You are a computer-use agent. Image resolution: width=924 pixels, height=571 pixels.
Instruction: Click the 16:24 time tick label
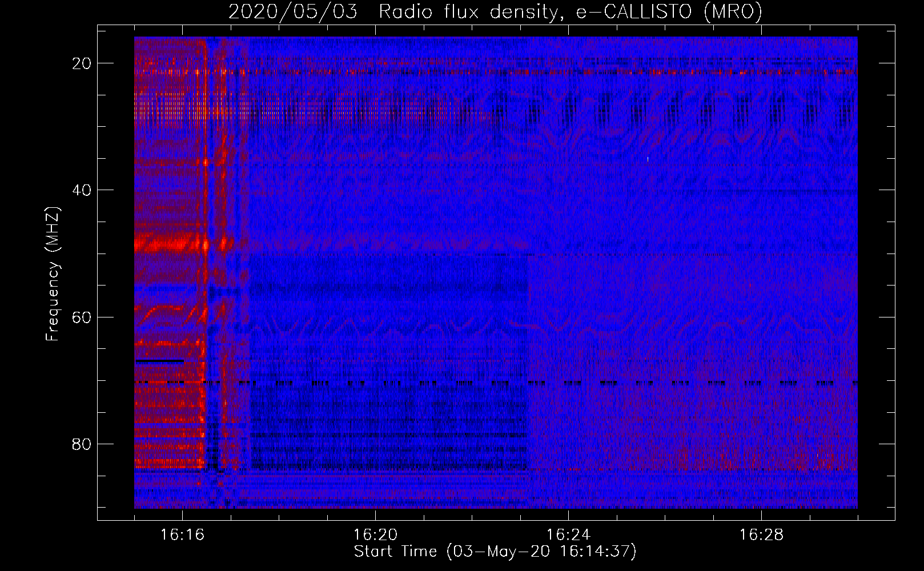(568, 535)
